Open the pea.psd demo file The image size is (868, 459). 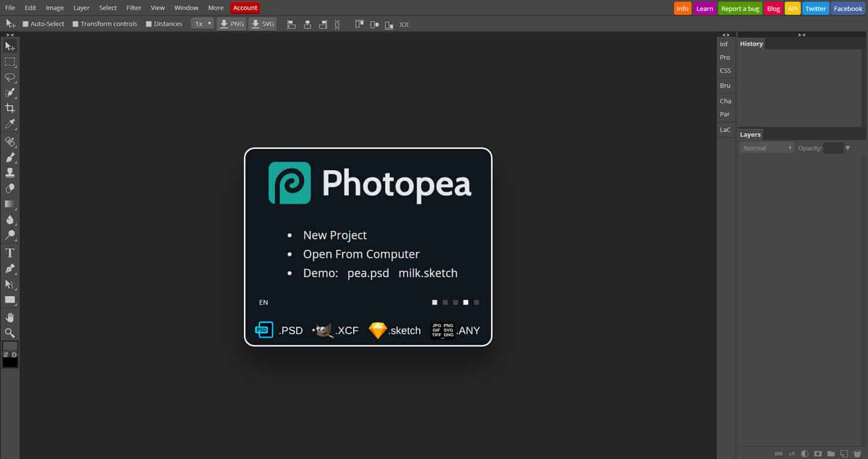368,273
